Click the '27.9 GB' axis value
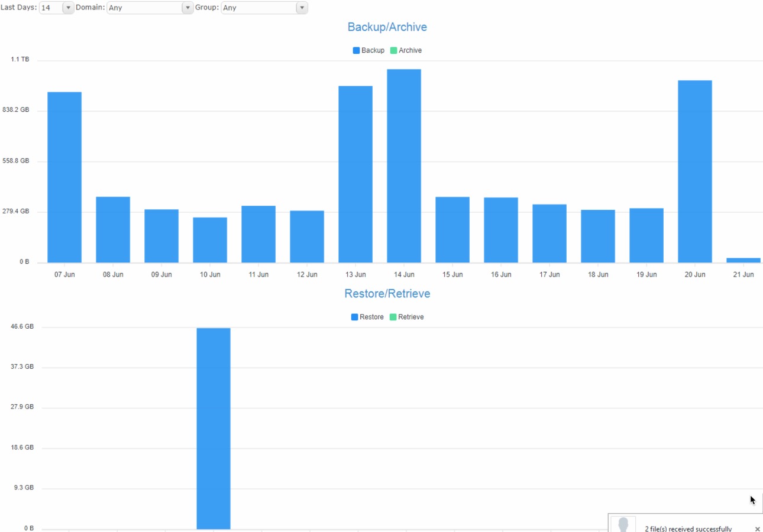This screenshot has width=763, height=532. point(22,407)
